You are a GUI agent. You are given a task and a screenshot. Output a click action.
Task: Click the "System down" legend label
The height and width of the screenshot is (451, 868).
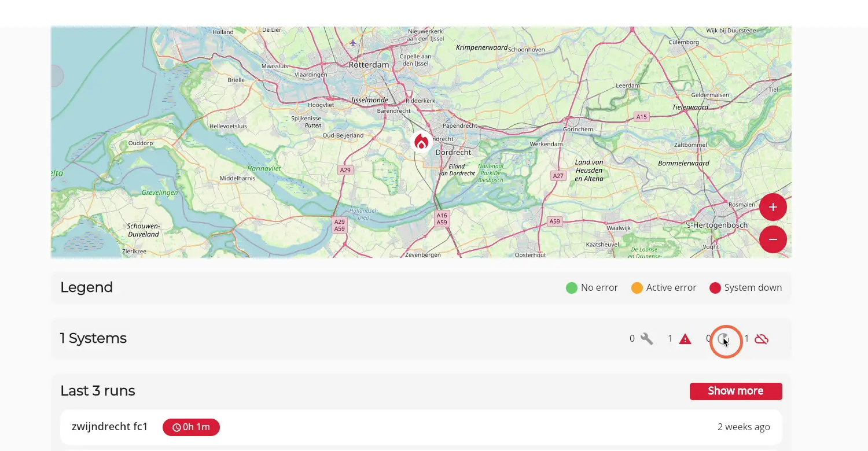(x=753, y=287)
